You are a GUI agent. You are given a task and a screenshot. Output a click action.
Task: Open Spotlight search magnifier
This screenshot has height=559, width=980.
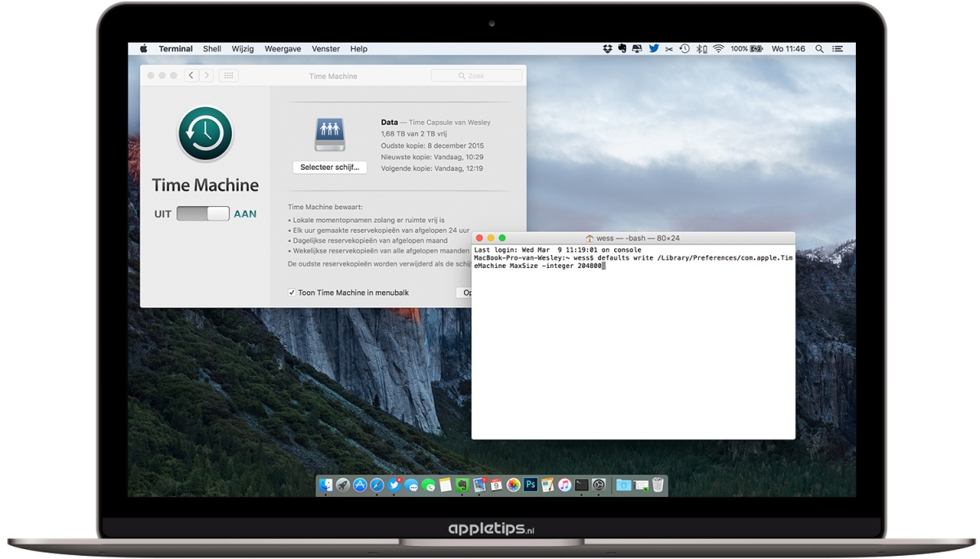pyautogui.click(x=819, y=49)
